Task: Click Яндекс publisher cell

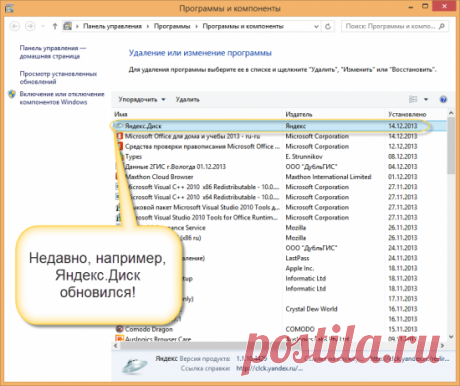Action: [296, 126]
